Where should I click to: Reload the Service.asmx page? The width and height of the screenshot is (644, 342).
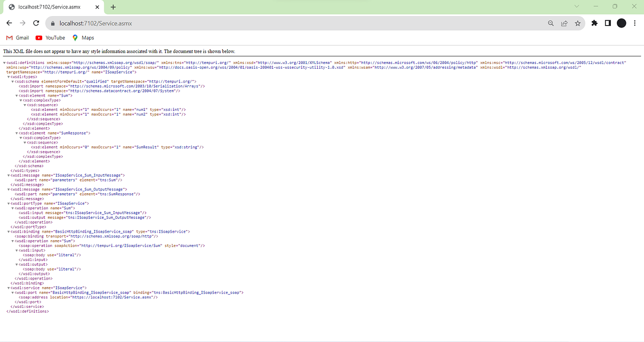click(x=36, y=23)
